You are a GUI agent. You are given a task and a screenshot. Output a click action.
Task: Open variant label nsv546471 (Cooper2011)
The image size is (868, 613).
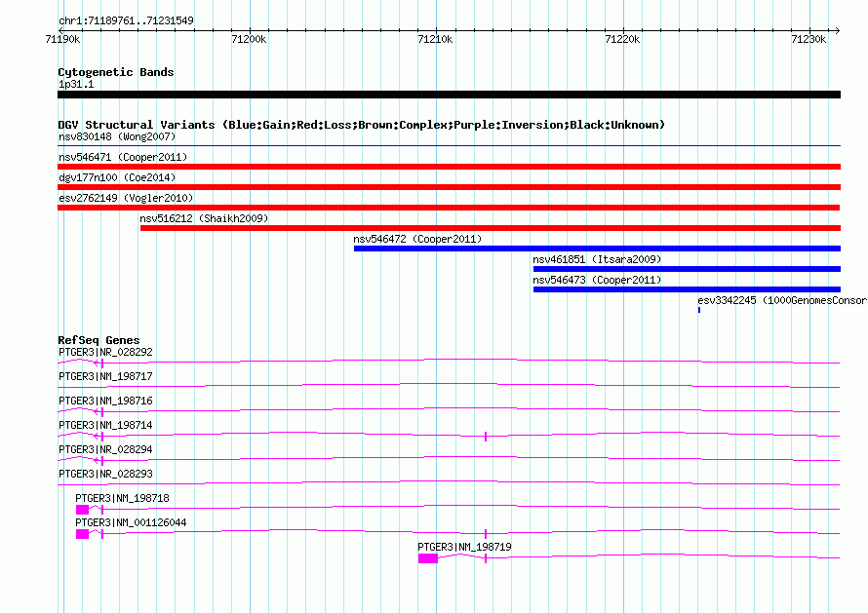pos(123,157)
